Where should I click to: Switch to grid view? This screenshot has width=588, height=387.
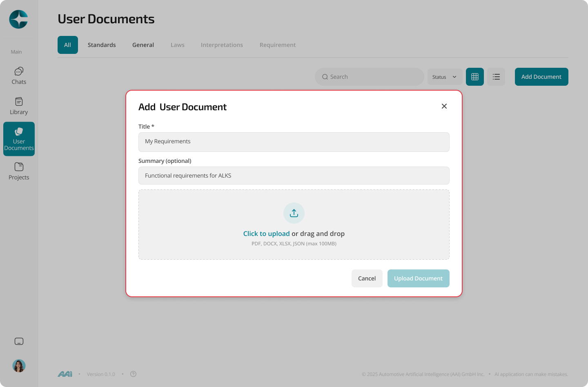click(475, 77)
